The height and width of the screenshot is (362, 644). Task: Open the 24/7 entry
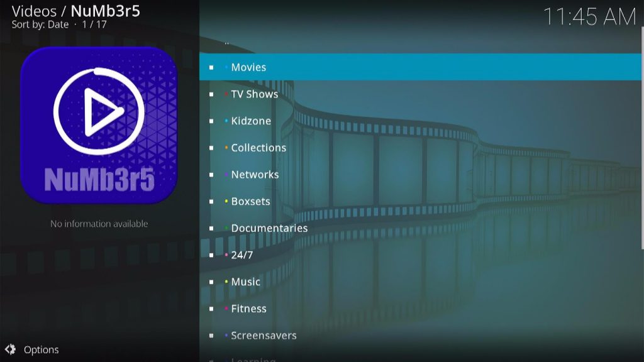420,255
